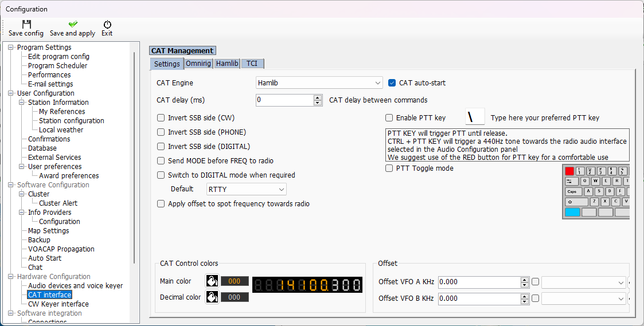Image resolution: width=644 pixels, height=326 pixels.
Task: Open the Default mode RTTY dropdown
Action: 247,189
